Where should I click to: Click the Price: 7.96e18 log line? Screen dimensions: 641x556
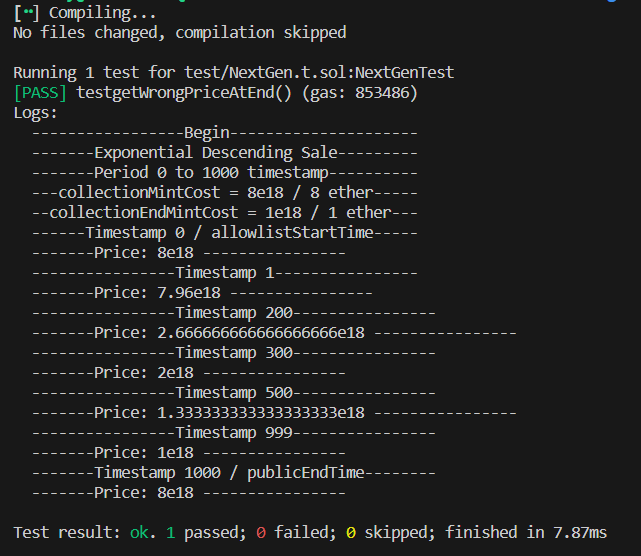[x=202, y=293]
